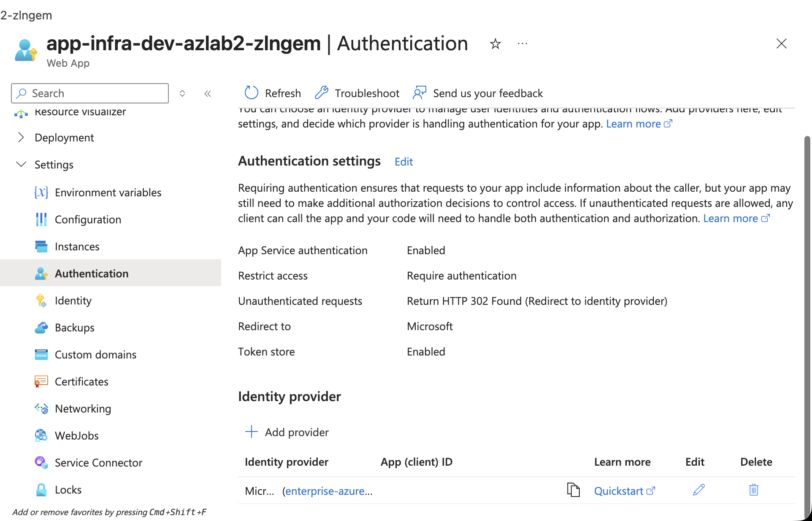Open Locks menu item
The height and width of the screenshot is (521, 812).
[68, 490]
